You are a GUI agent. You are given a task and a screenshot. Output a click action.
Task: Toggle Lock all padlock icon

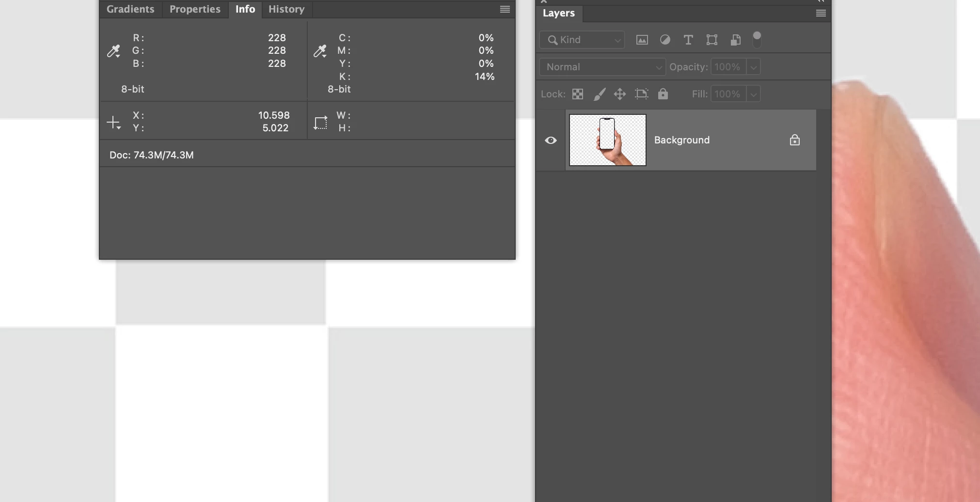[663, 94]
